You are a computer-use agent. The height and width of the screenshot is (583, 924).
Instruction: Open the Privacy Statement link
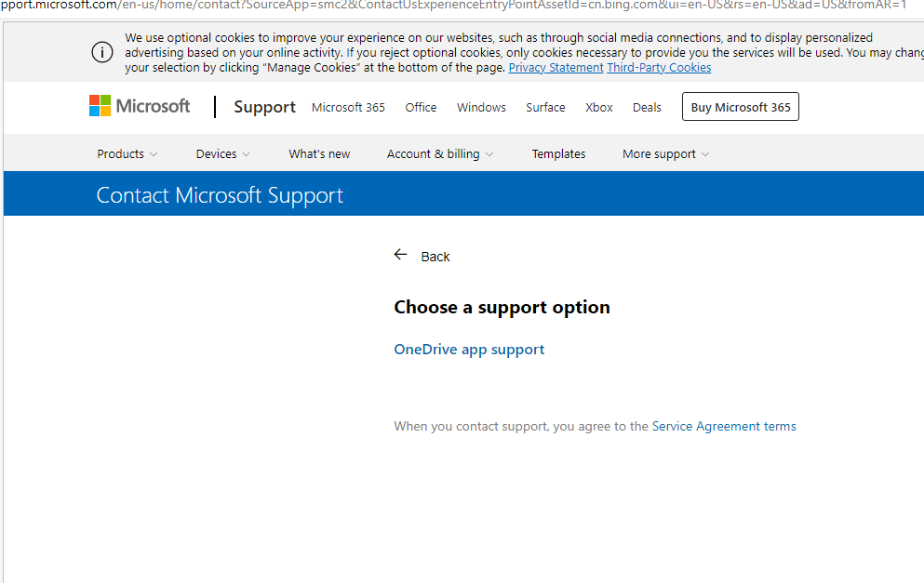[556, 68]
